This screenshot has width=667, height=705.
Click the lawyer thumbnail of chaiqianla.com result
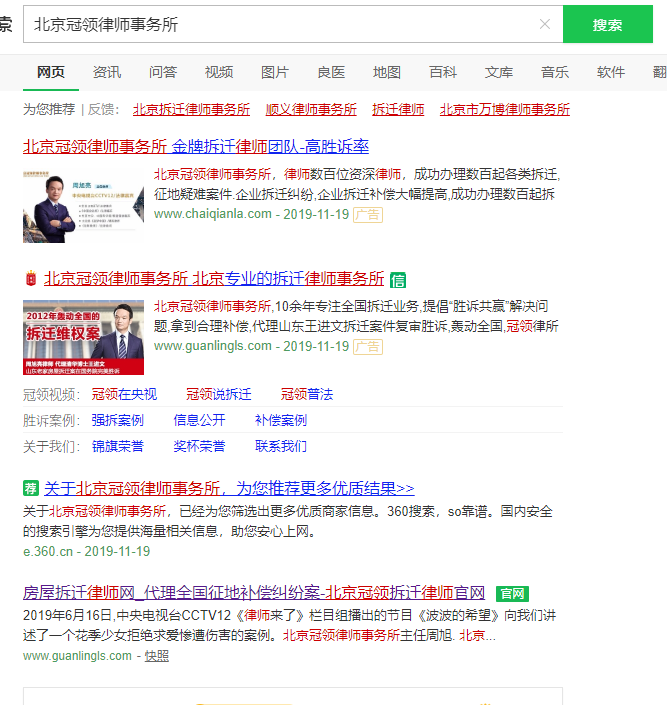click(84, 206)
